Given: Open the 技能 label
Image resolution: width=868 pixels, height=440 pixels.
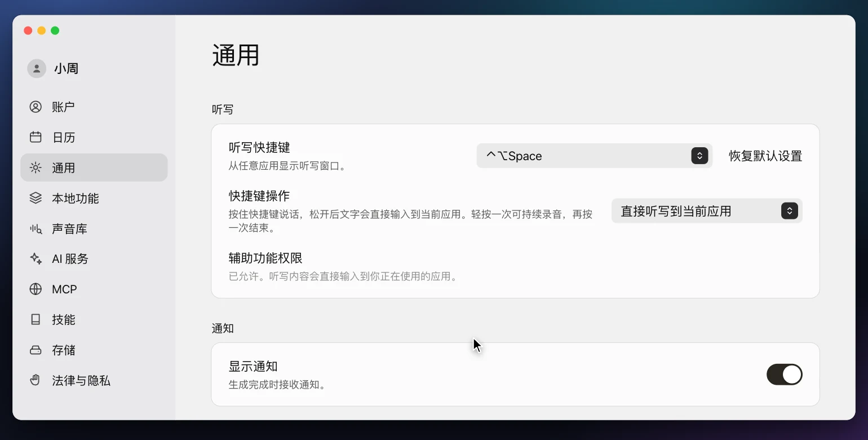Looking at the screenshot, I should pyautogui.click(x=63, y=320).
